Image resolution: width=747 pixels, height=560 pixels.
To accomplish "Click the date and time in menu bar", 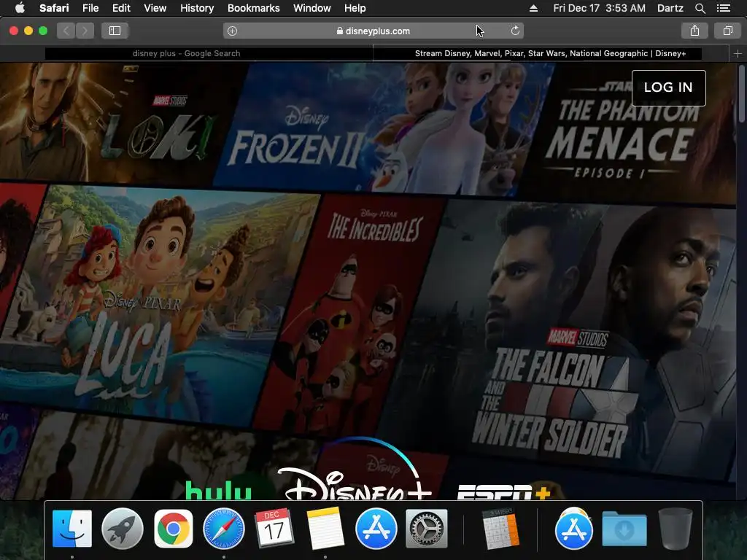I will click(600, 8).
